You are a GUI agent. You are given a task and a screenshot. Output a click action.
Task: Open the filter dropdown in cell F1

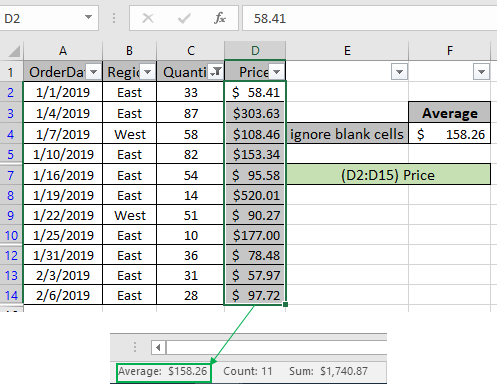coord(481,72)
